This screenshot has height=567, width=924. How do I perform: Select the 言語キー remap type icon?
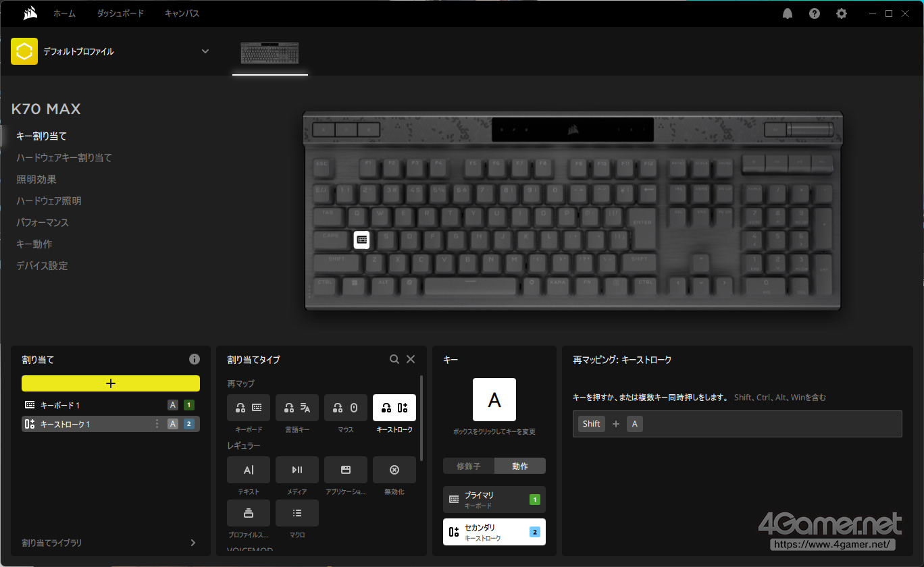point(297,408)
